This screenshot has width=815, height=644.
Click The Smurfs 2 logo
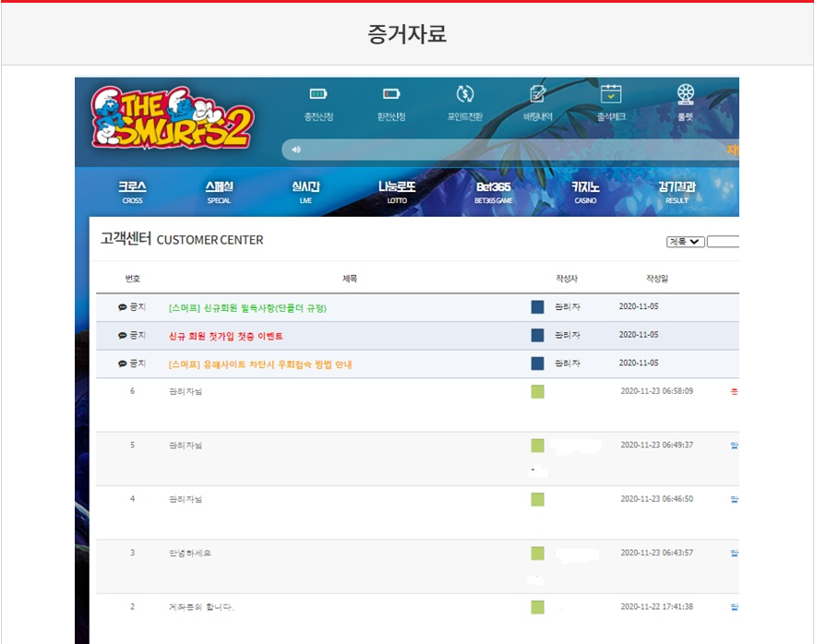(x=172, y=119)
